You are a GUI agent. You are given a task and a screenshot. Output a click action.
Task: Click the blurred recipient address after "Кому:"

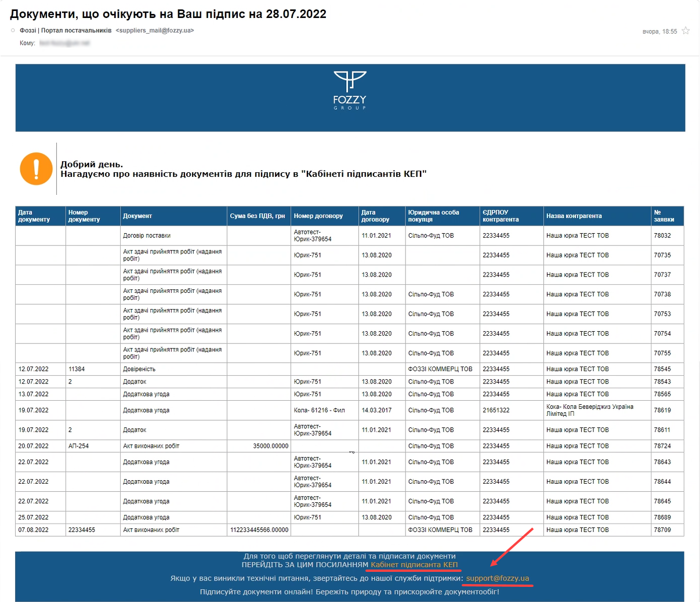click(64, 43)
